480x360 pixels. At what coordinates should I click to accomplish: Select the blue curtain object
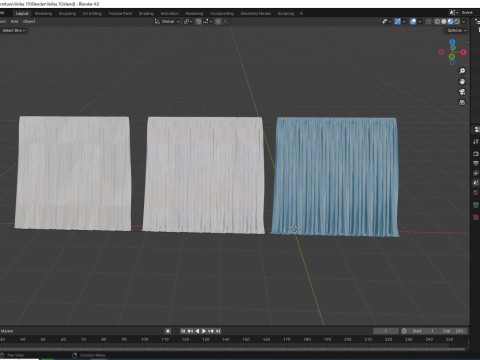point(335,177)
